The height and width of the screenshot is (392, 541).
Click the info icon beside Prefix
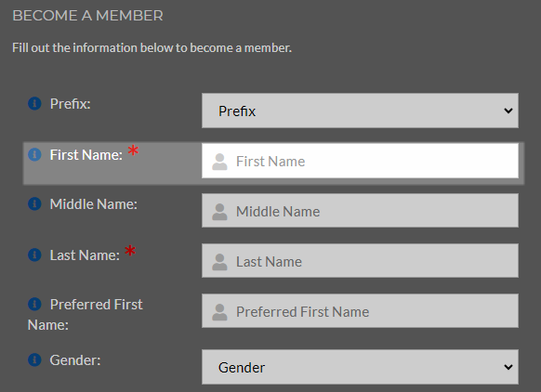pyautogui.click(x=34, y=103)
